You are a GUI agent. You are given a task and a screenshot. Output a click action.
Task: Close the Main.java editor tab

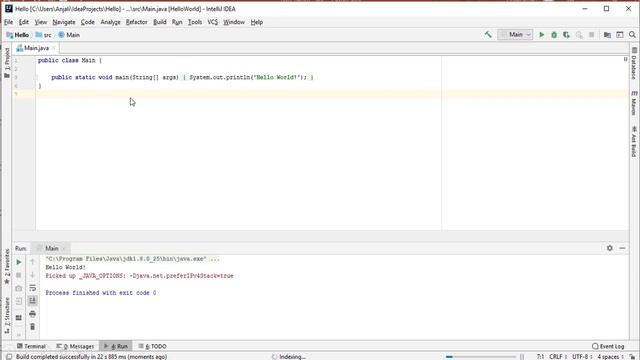tap(53, 48)
